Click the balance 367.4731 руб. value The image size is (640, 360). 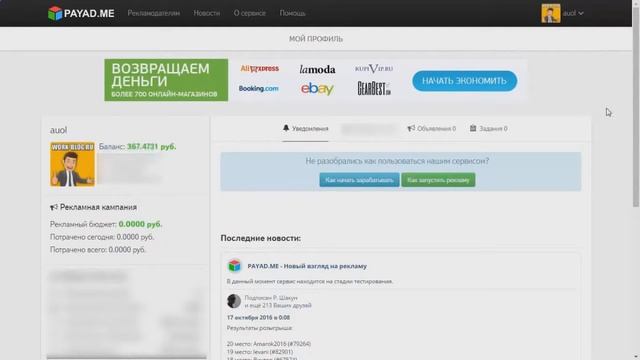pyautogui.click(x=151, y=147)
